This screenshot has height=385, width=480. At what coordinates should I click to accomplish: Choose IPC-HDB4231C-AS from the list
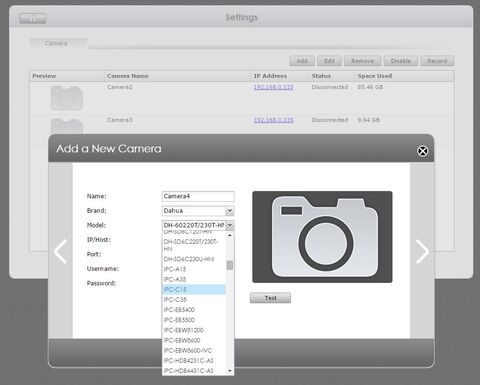coord(194,361)
